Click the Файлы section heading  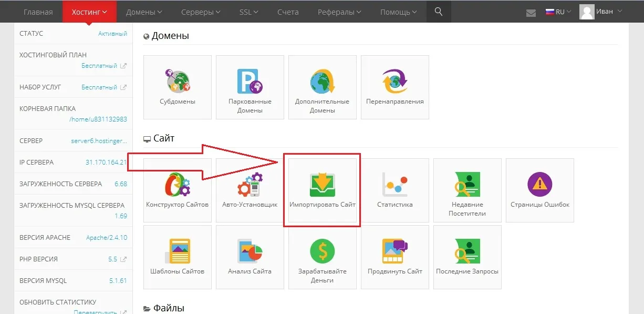click(169, 308)
